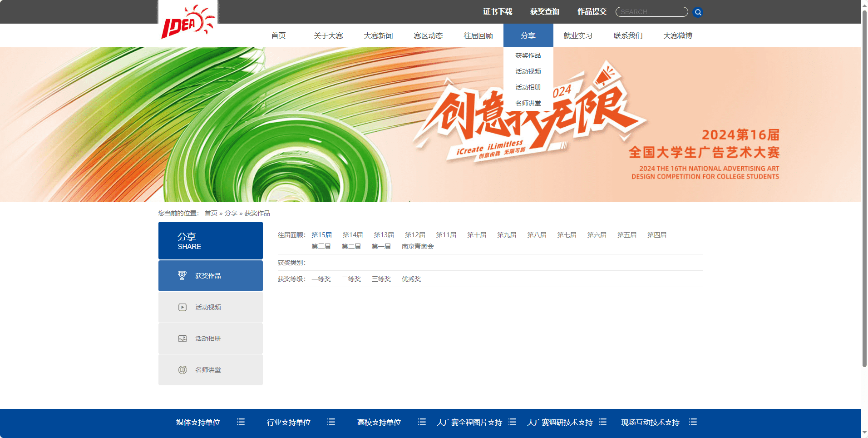Viewport: 868px width, 438px height.
Task: Filter awards by 三等奖
Action: point(381,279)
